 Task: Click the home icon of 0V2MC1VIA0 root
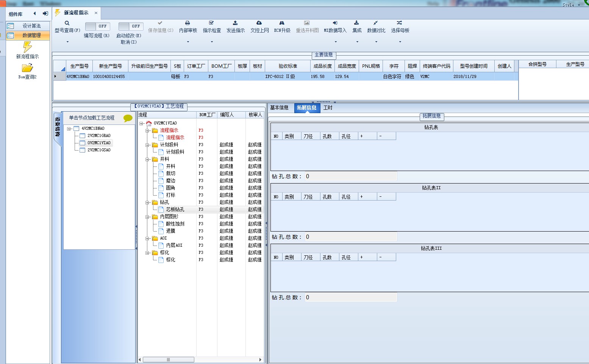click(x=149, y=123)
